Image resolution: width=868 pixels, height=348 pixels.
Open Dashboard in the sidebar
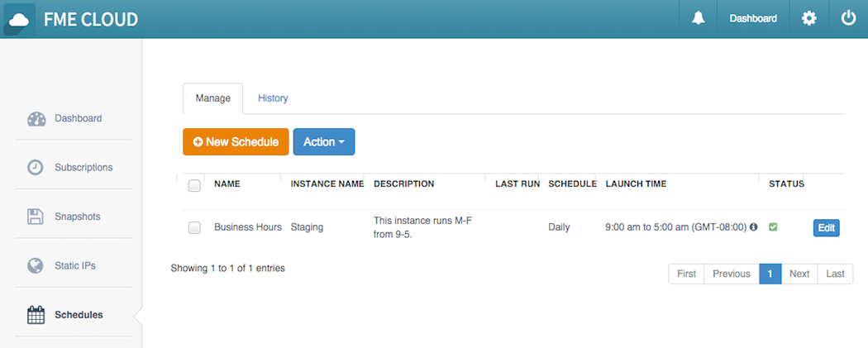[78, 118]
